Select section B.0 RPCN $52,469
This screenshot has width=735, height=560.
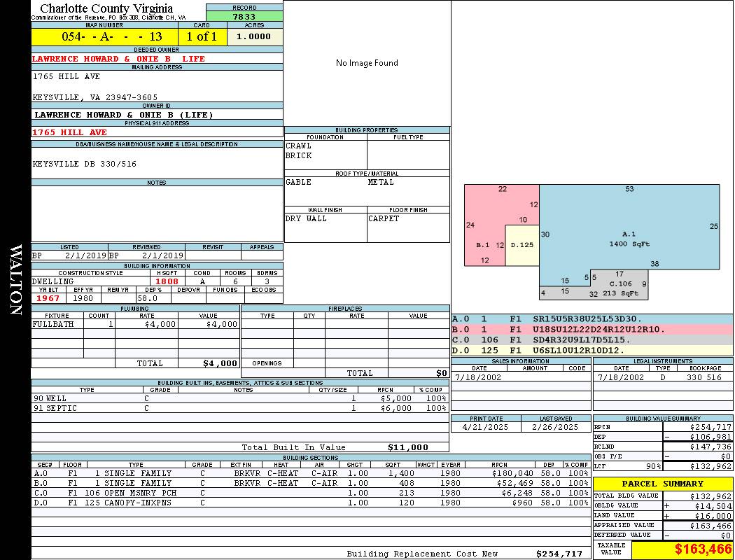[514, 484]
